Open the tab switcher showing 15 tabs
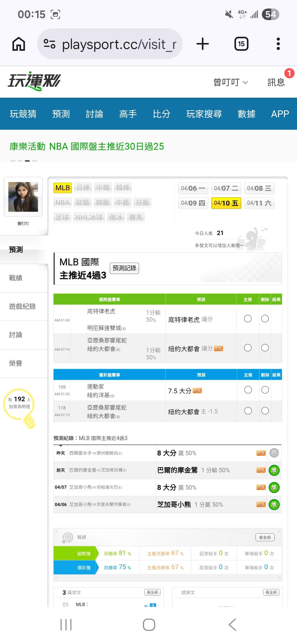This screenshot has width=297, height=644. (x=241, y=44)
